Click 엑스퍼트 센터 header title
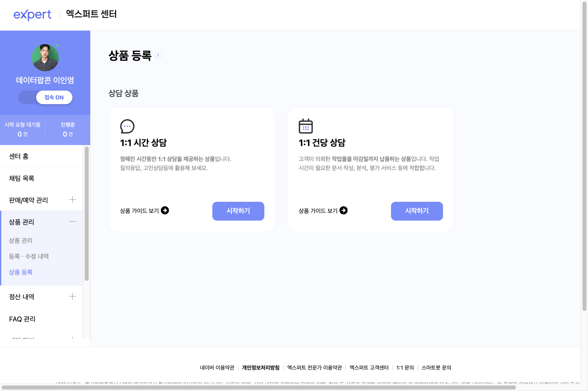 tap(91, 14)
